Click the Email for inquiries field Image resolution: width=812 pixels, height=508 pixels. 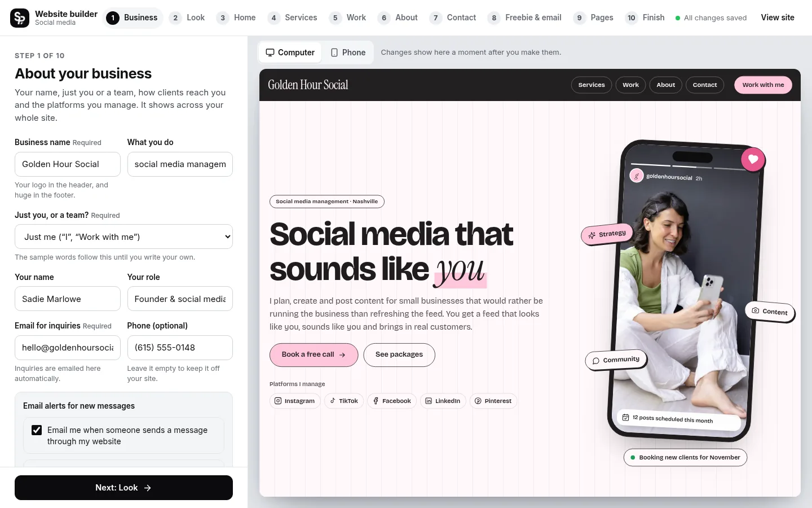coord(68,348)
